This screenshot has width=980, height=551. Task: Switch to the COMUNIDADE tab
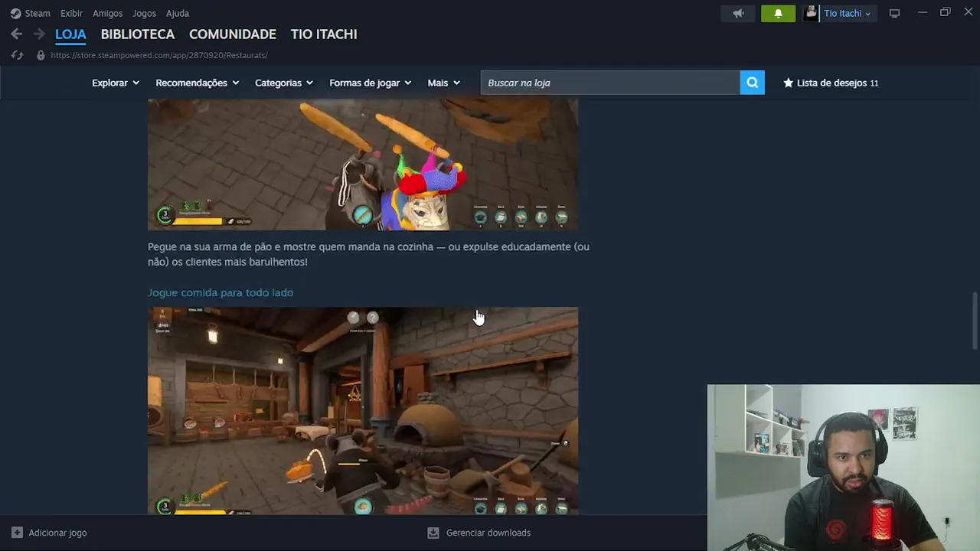(x=233, y=34)
